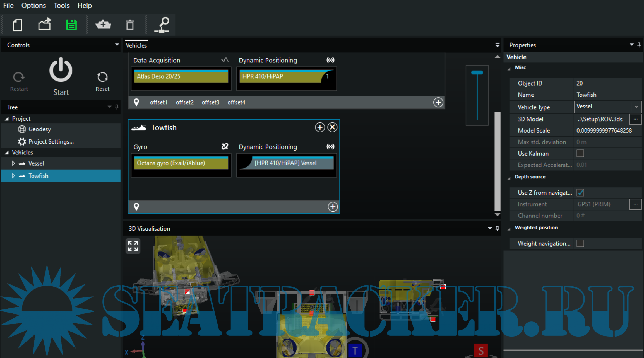Click the trash Delete toolbar icon
Viewport: 644px width, 358px height.
(x=130, y=25)
